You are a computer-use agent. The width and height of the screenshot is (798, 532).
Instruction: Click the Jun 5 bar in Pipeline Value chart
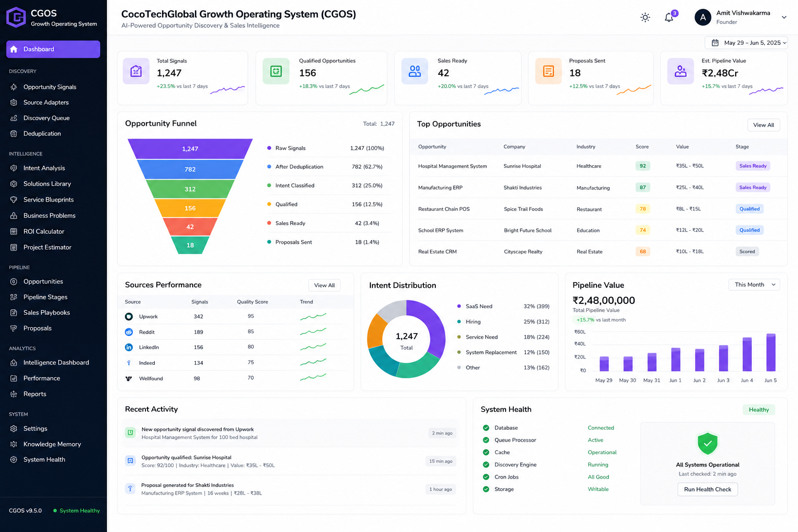(x=771, y=352)
